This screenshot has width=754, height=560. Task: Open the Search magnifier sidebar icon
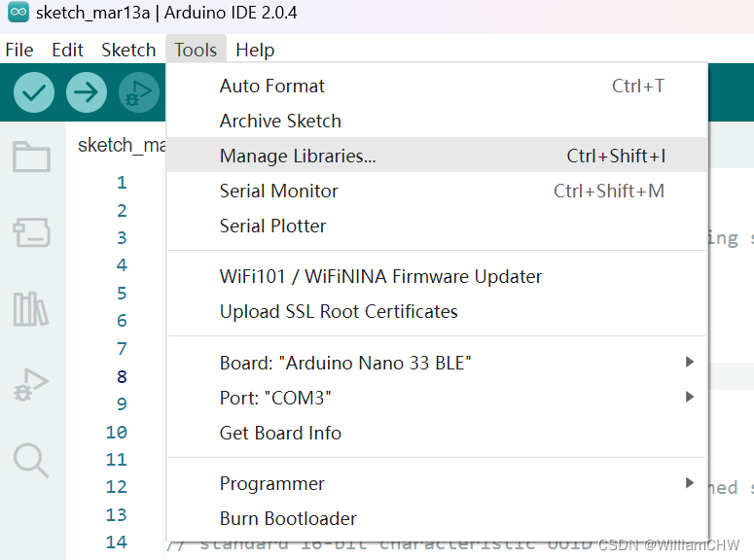coord(31,460)
